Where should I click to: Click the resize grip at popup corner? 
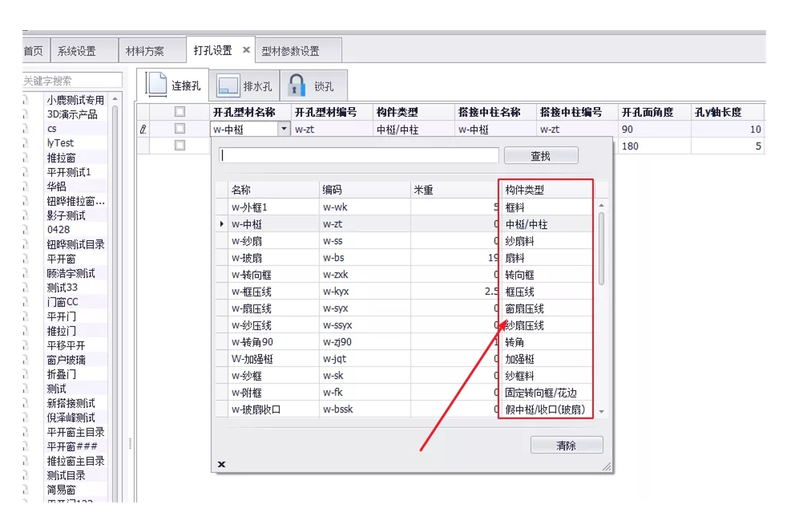pos(606,467)
